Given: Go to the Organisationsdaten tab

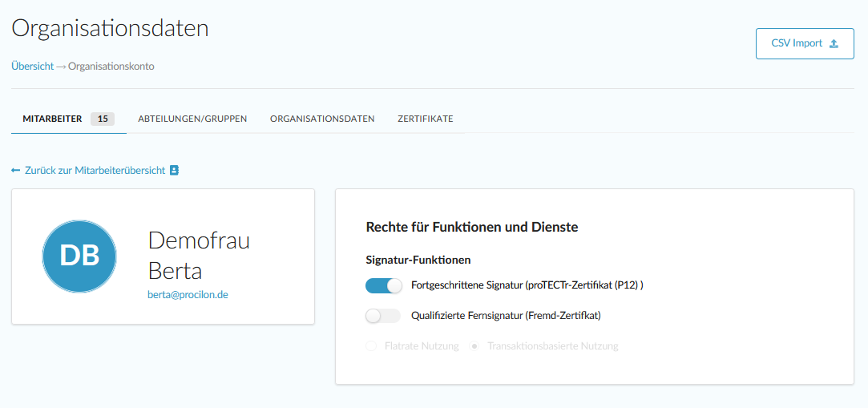Looking at the screenshot, I should [x=322, y=119].
